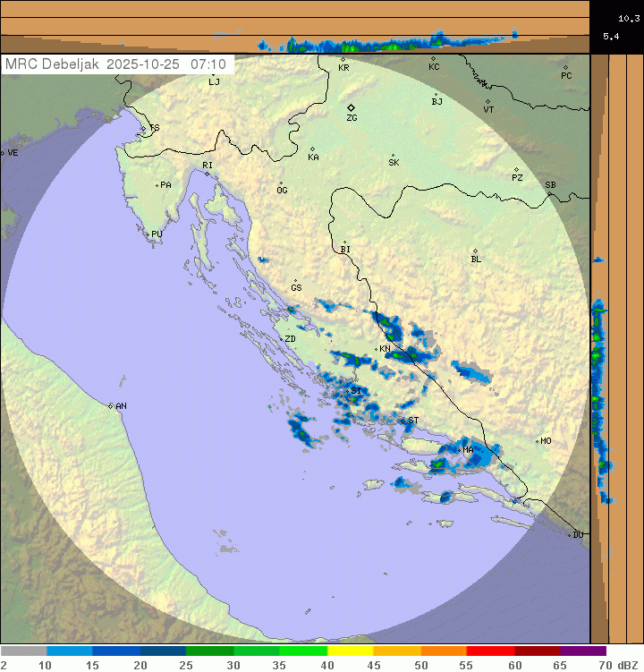The height and width of the screenshot is (672, 644).
Task: Click the ZD Zadar city marker
Action: point(280,339)
